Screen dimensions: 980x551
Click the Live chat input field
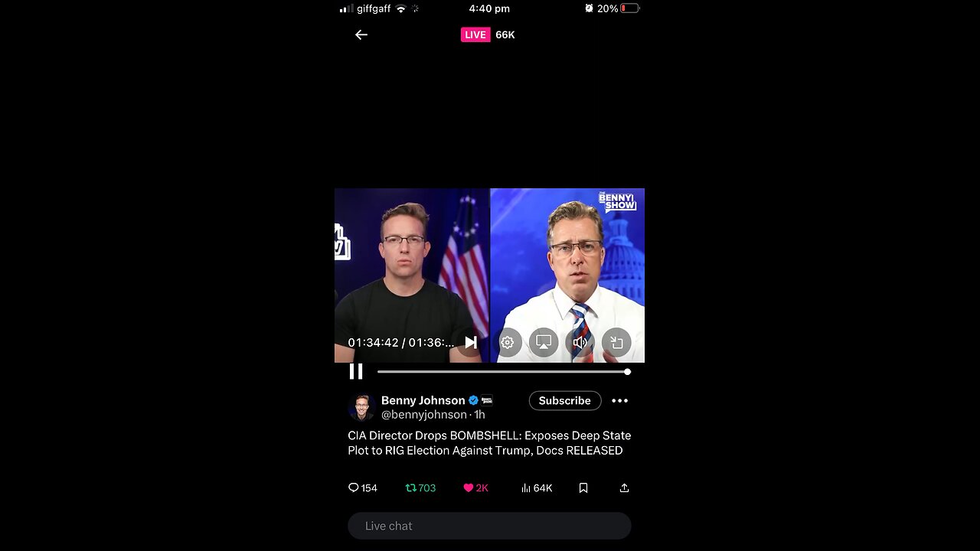coord(489,526)
